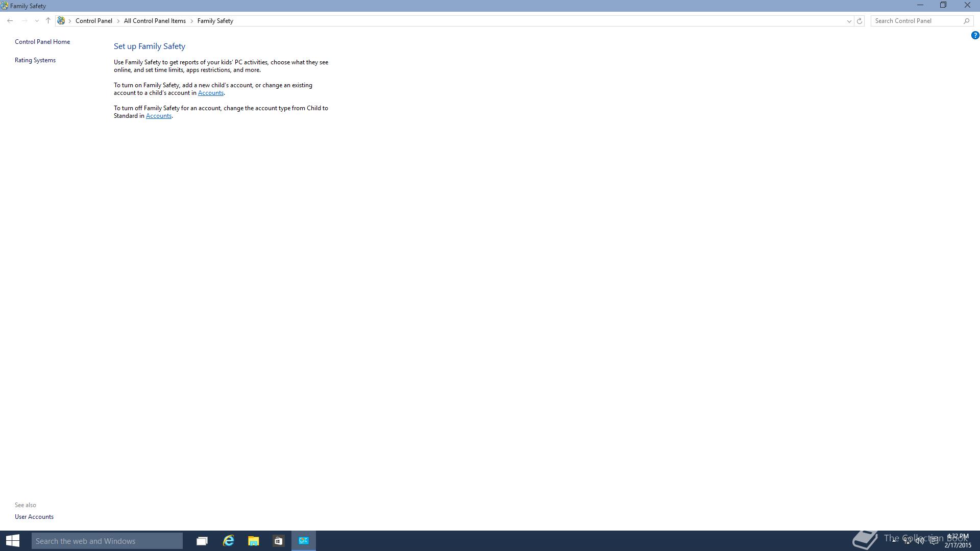Open User Accounts under See also
This screenshot has height=551, width=980.
coord(34,517)
